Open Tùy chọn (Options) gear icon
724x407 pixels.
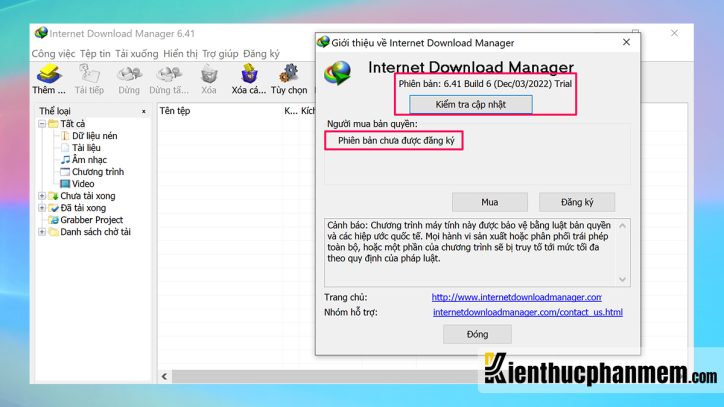(289, 74)
